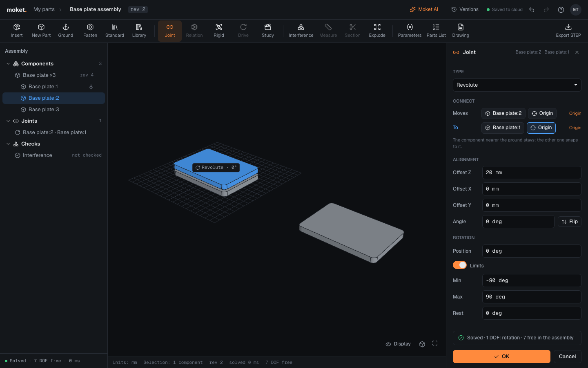Viewport: 588px width, 368px height.
Task: Open the Ground anchor tool
Action: pyautogui.click(x=65, y=31)
